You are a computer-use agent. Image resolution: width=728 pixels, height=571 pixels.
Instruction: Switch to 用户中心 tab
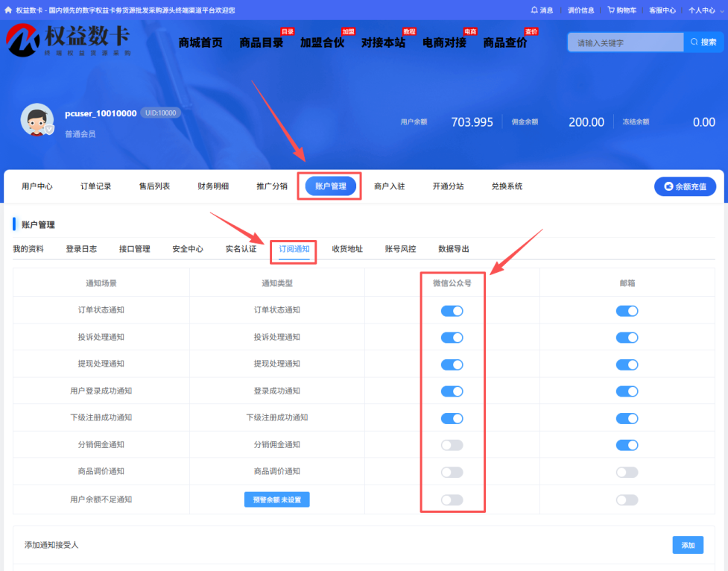click(x=37, y=186)
